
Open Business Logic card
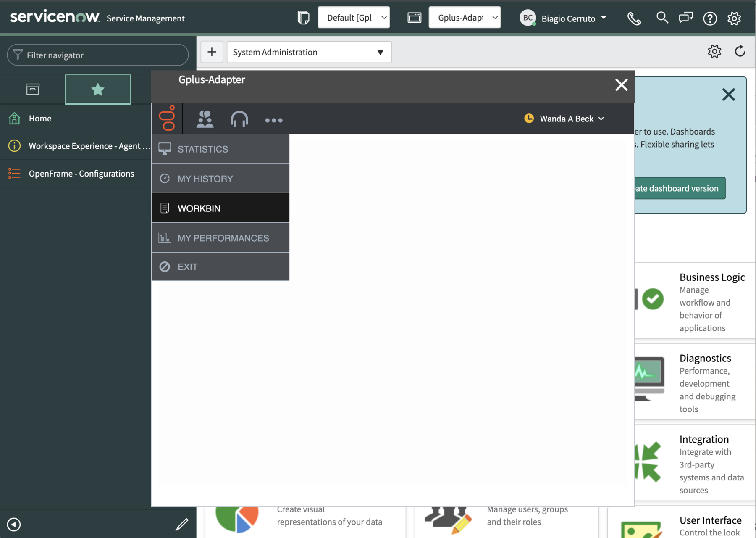(695, 301)
